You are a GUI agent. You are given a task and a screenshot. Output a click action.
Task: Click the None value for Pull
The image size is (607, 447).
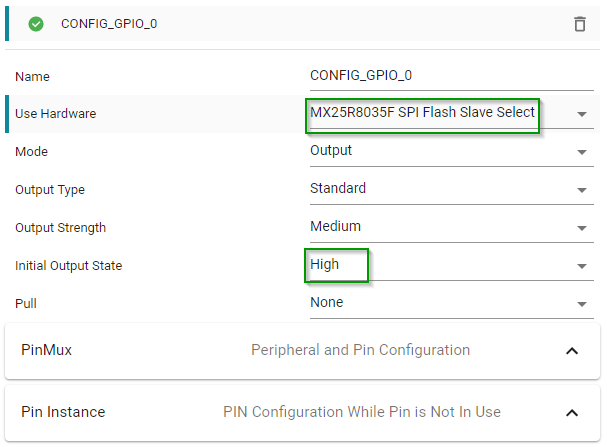326,303
